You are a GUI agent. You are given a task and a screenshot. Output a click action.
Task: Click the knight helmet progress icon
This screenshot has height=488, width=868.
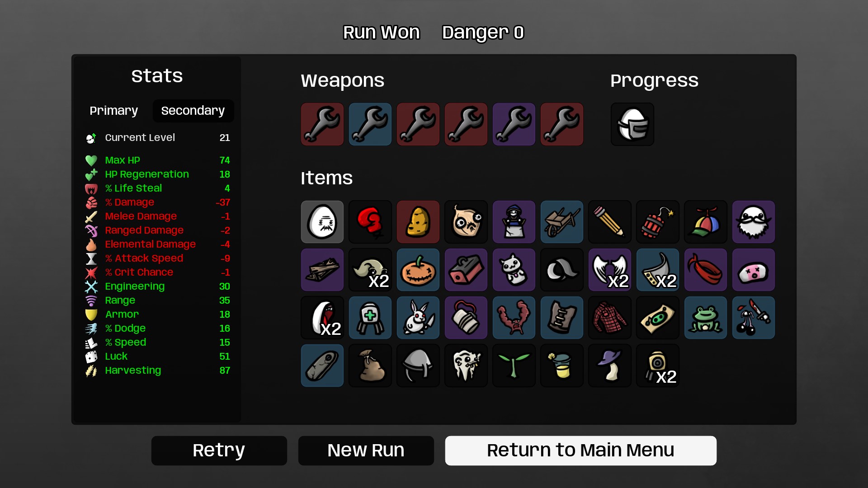tap(632, 124)
